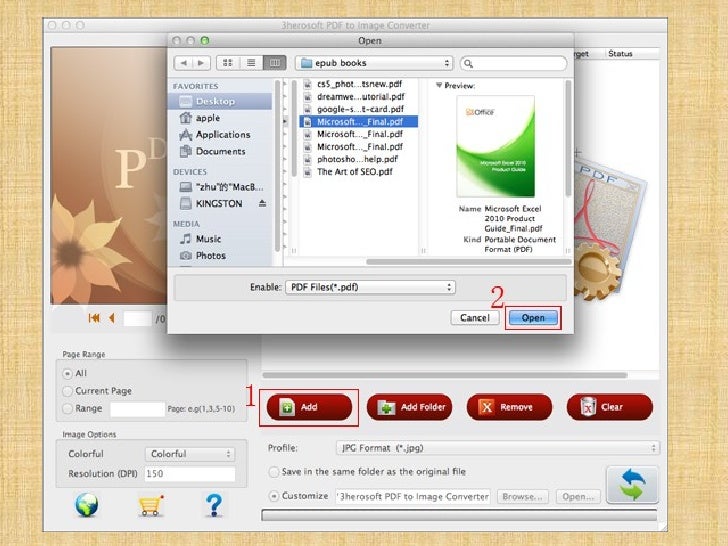Switch to icon view in dialog
This screenshot has width=728, height=546.
click(228, 63)
